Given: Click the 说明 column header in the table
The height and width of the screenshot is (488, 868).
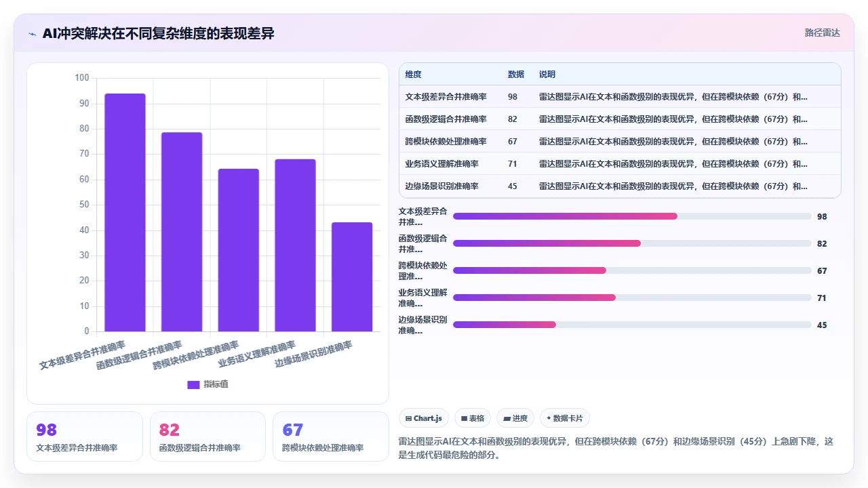Looking at the screenshot, I should (547, 75).
